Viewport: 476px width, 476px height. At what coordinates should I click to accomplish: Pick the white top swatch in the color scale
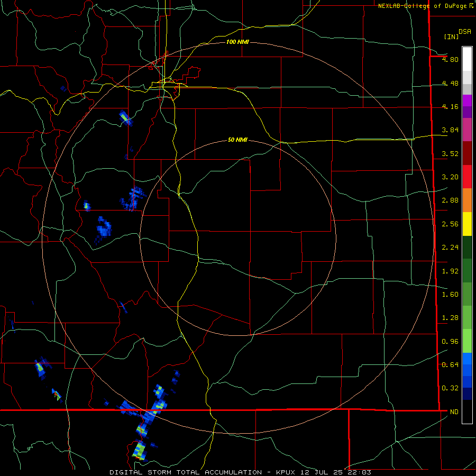coord(467,59)
